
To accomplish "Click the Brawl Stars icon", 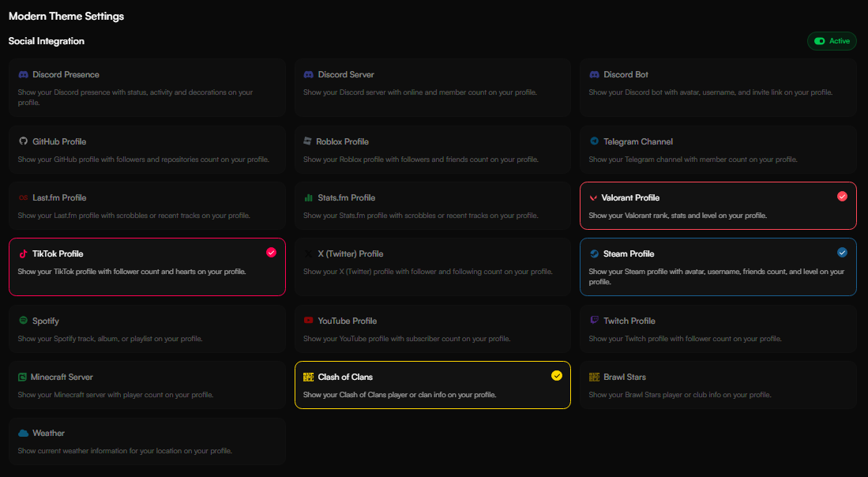I will tap(594, 377).
